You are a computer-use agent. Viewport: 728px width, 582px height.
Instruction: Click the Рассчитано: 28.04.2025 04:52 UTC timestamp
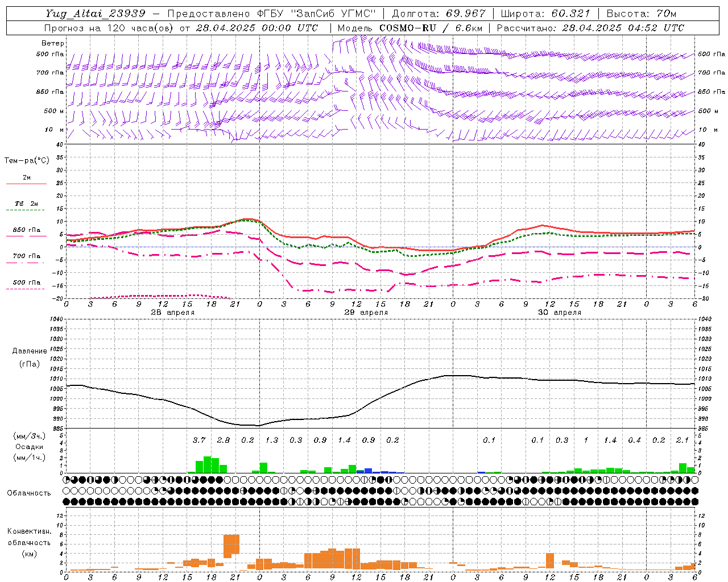pyautogui.click(x=590, y=28)
